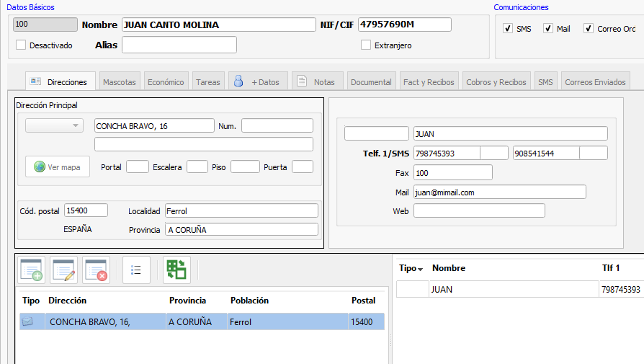Click the Ver mapa button

[58, 167]
